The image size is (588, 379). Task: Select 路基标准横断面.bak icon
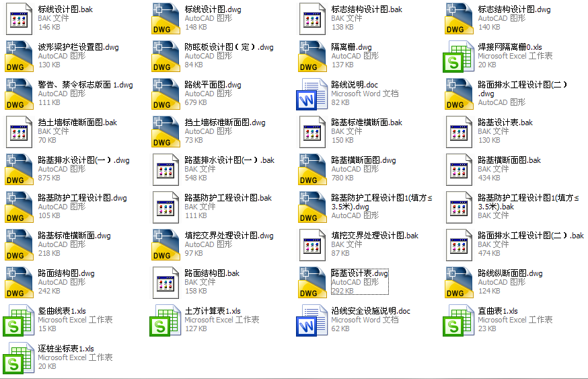312,132
